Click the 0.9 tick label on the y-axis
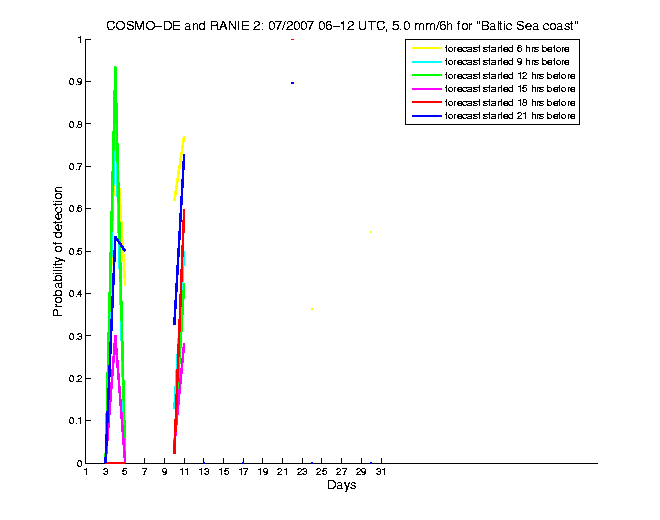 [x=71, y=82]
